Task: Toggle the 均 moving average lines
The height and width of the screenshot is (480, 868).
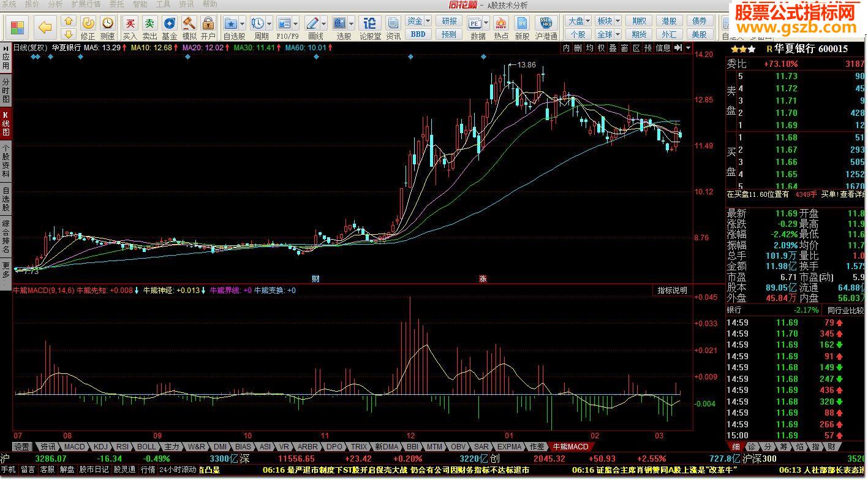Action: click(590, 48)
